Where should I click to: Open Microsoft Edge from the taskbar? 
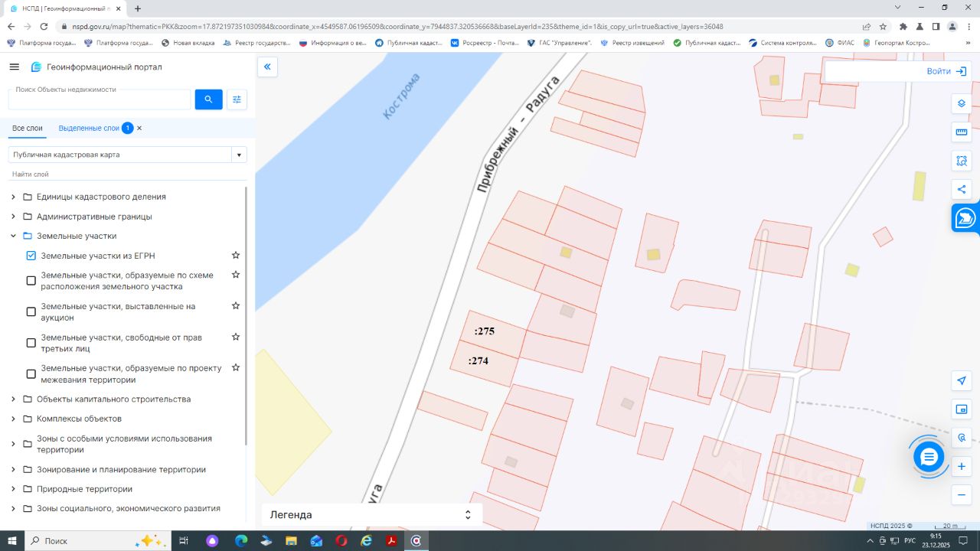240,541
